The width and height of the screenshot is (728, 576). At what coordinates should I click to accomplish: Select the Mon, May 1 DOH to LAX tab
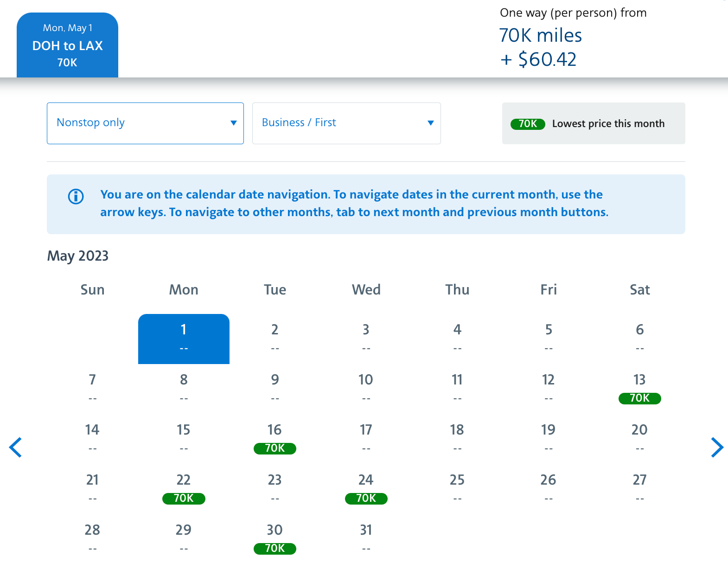coord(68,45)
